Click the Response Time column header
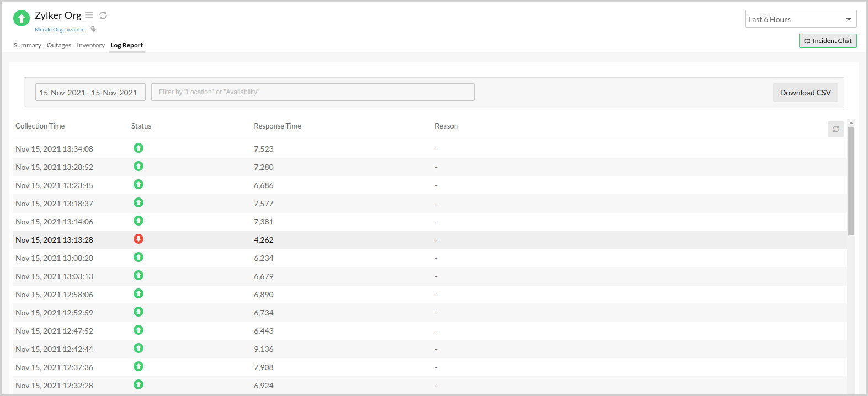The image size is (868, 396). (x=278, y=126)
